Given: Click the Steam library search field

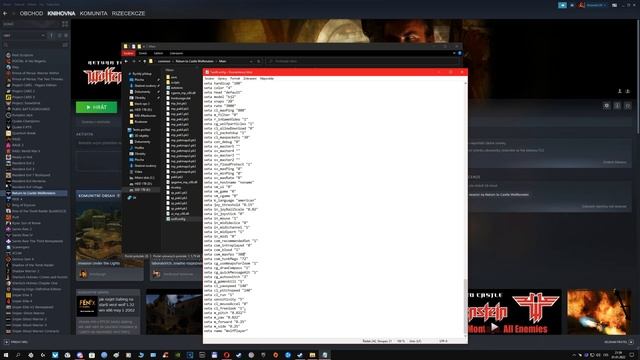Looking at the screenshot, I should [33, 45].
